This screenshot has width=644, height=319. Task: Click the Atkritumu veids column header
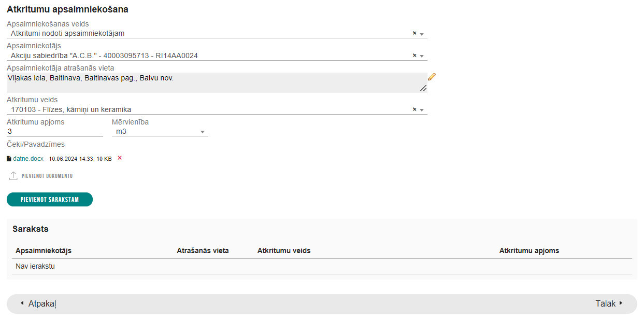[x=284, y=251]
